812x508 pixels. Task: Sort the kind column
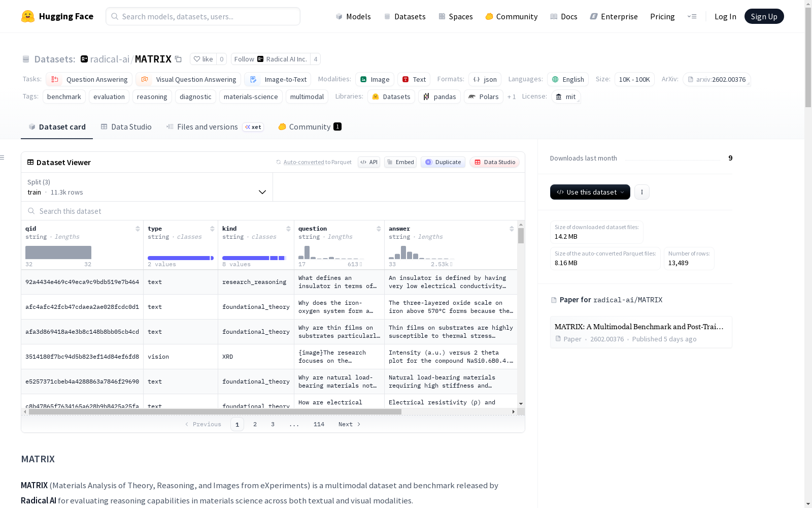pyautogui.click(x=288, y=229)
